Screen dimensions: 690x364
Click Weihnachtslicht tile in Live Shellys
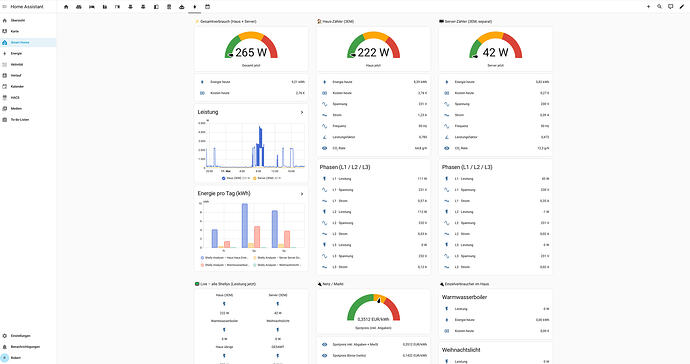[x=278, y=330]
